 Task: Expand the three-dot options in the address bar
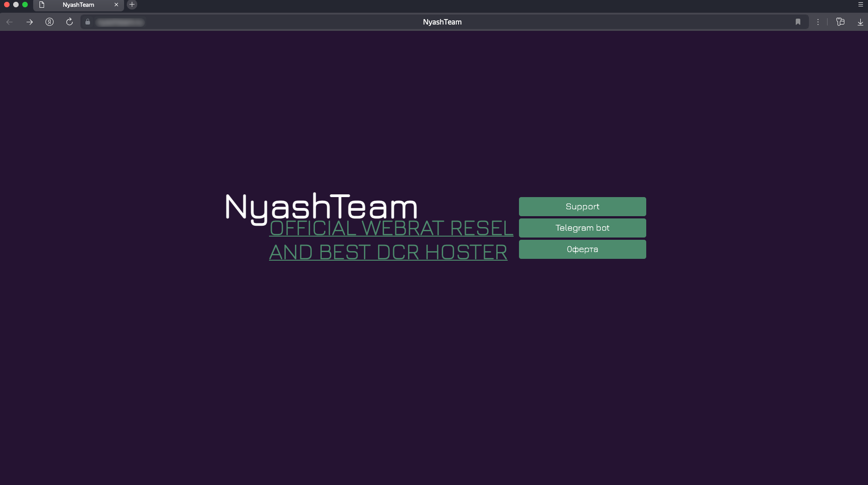pyautogui.click(x=818, y=22)
